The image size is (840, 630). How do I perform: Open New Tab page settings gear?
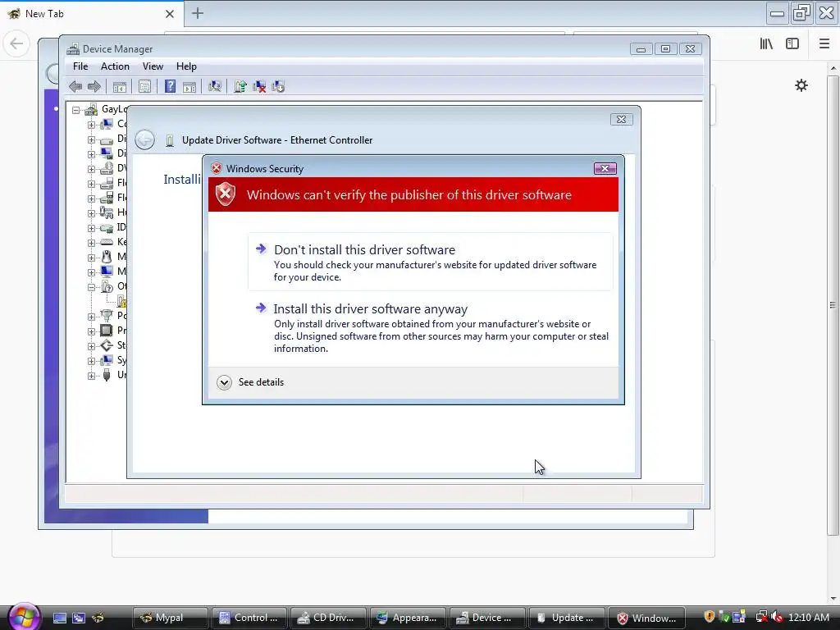tap(801, 85)
